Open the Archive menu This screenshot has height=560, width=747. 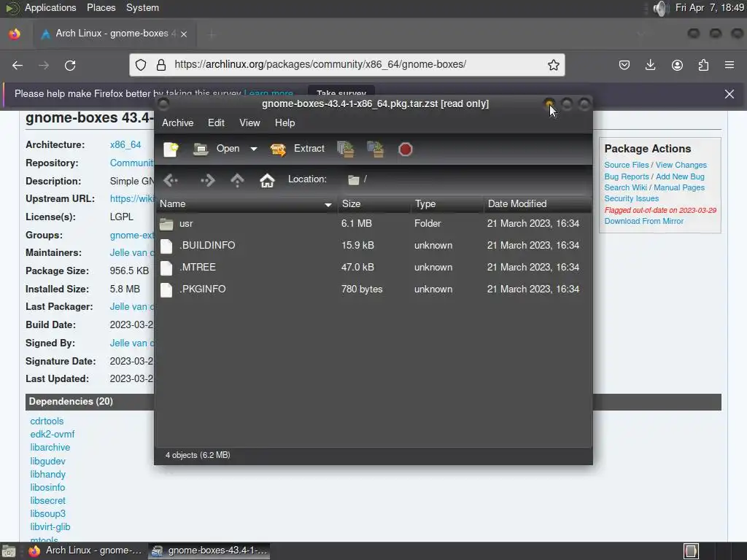coord(178,122)
